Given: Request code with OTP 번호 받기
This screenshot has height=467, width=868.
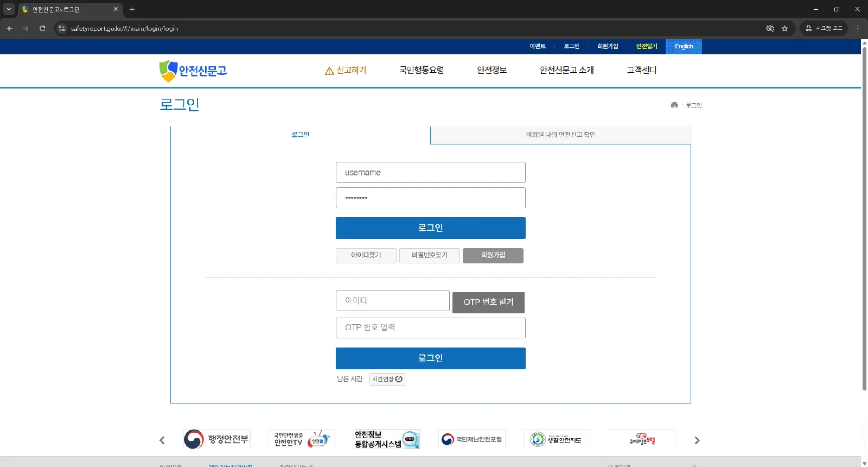Looking at the screenshot, I should [x=488, y=302].
